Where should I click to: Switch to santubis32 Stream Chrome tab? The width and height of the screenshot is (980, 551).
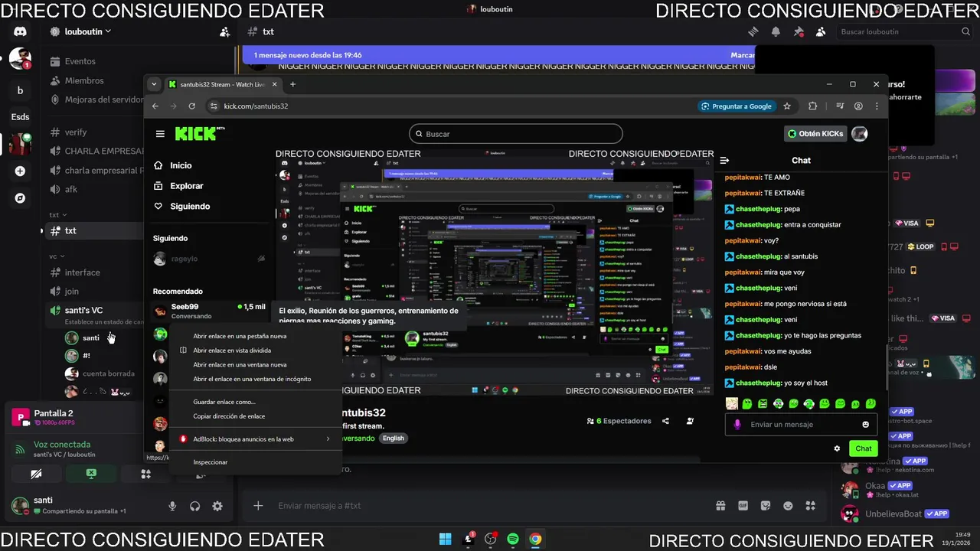[223, 84]
